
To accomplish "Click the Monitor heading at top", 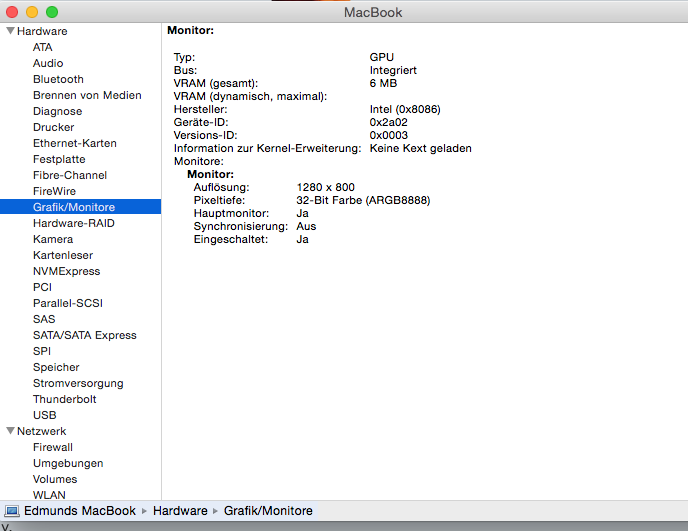I will click(x=190, y=30).
